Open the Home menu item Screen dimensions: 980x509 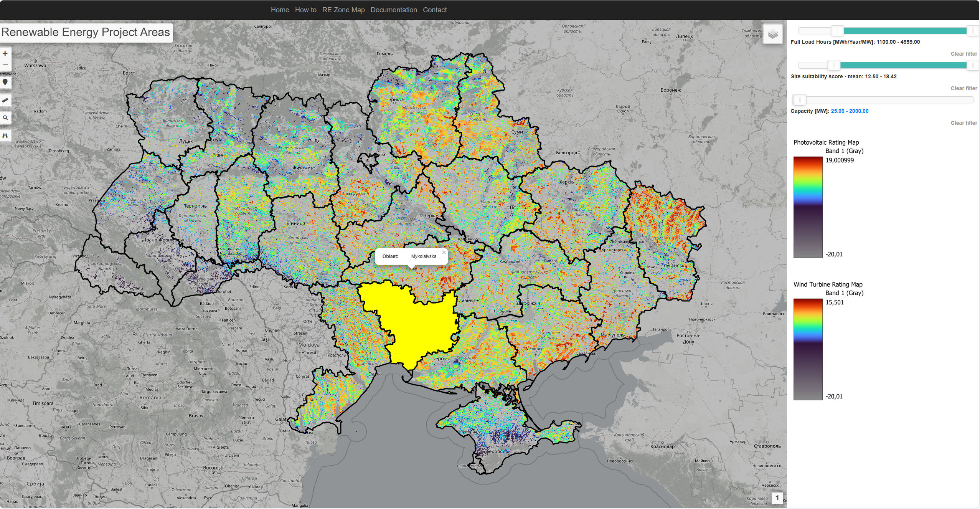pos(280,10)
